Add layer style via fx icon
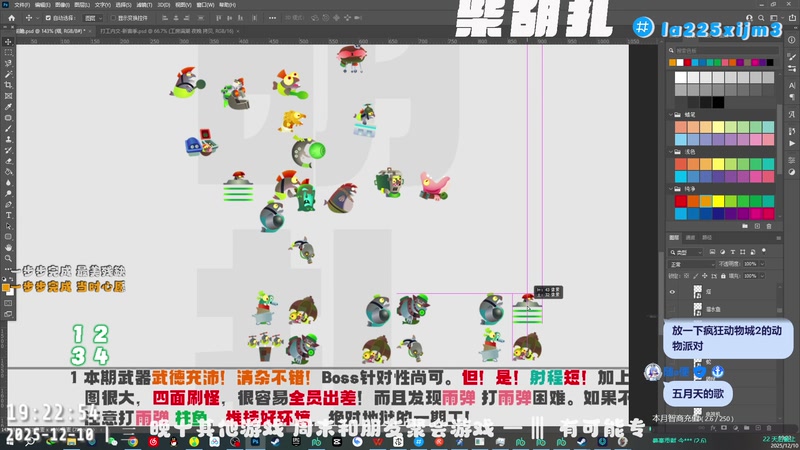 (713, 428)
